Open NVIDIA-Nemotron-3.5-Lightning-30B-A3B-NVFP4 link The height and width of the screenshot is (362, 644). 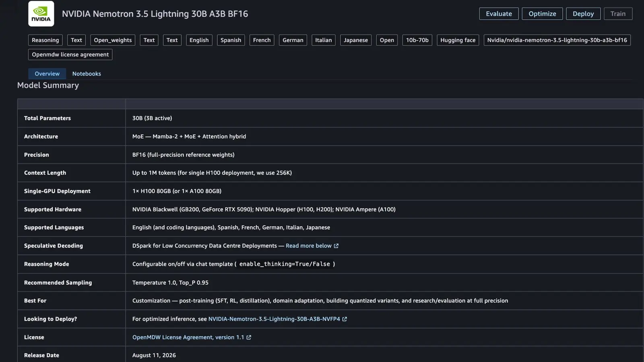(274, 319)
